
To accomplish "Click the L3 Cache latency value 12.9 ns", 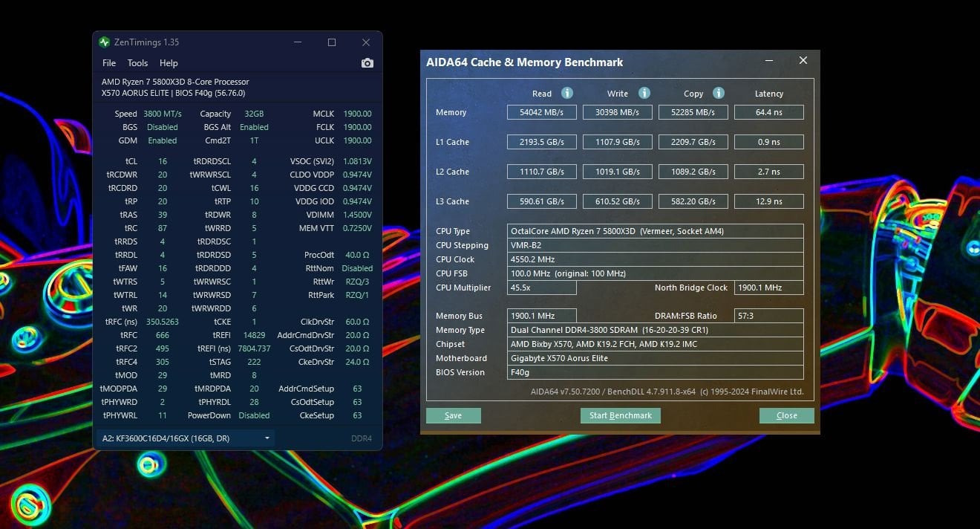I will [x=769, y=201].
